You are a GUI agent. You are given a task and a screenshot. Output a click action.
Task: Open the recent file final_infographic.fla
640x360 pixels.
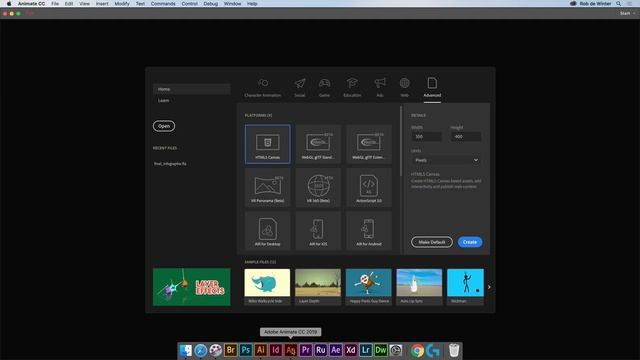(x=170, y=164)
